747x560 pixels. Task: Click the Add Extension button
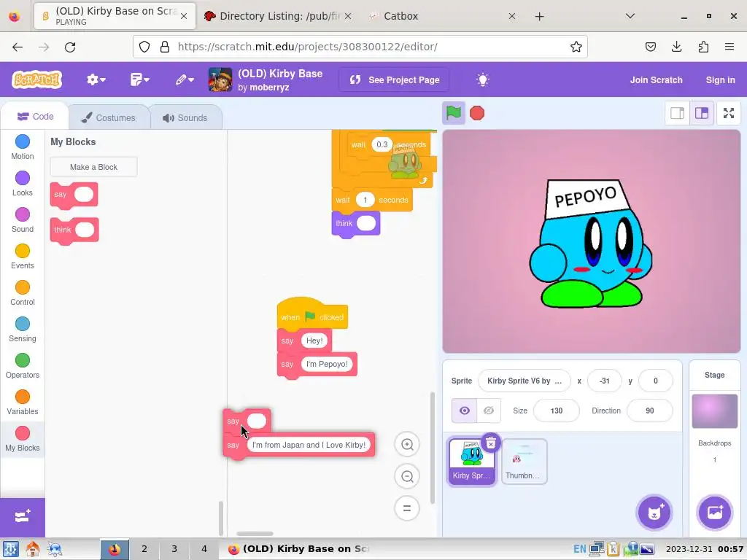tap(23, 517)
